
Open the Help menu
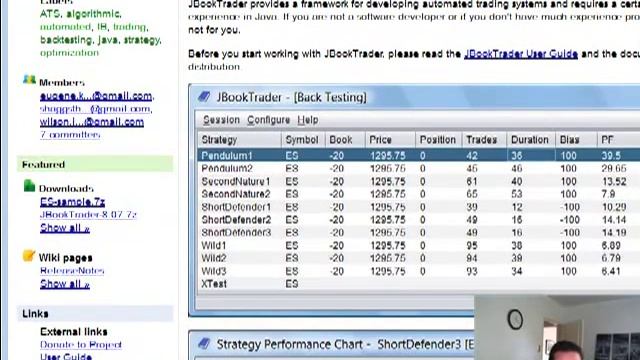pos(308,120)
